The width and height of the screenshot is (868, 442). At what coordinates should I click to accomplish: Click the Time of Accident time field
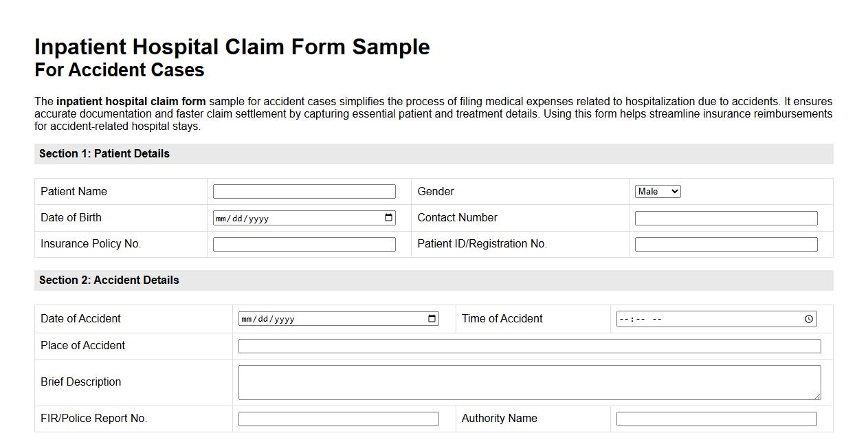[708, 318]
